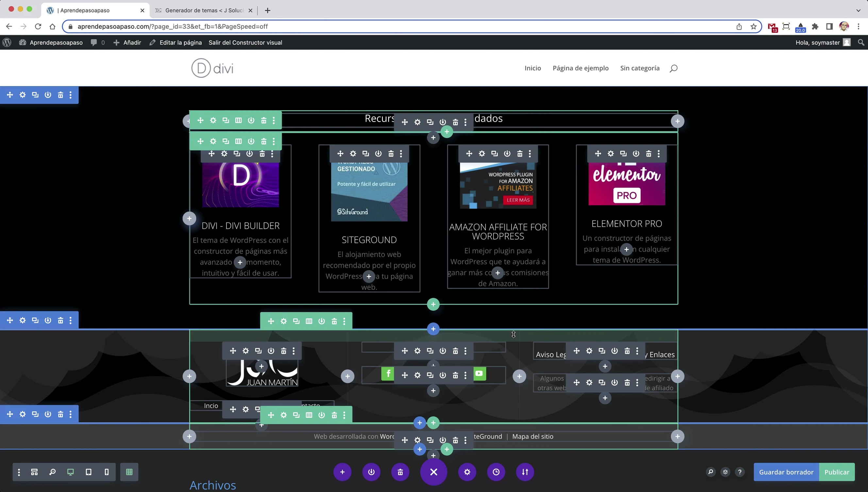Activate zoom-out view in bottom-left toolbar
868x492 pixels.
tap(52, 472)
